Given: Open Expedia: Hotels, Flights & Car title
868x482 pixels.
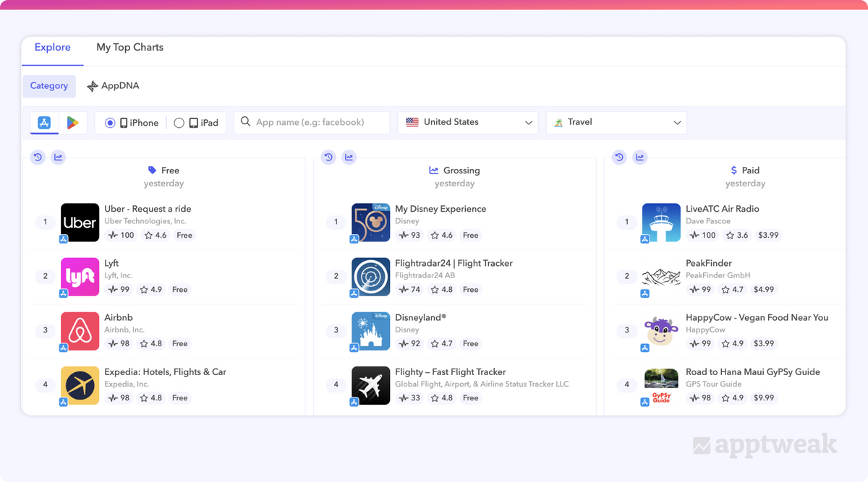Looking at the screenshot, I should (x=165, y=372).
